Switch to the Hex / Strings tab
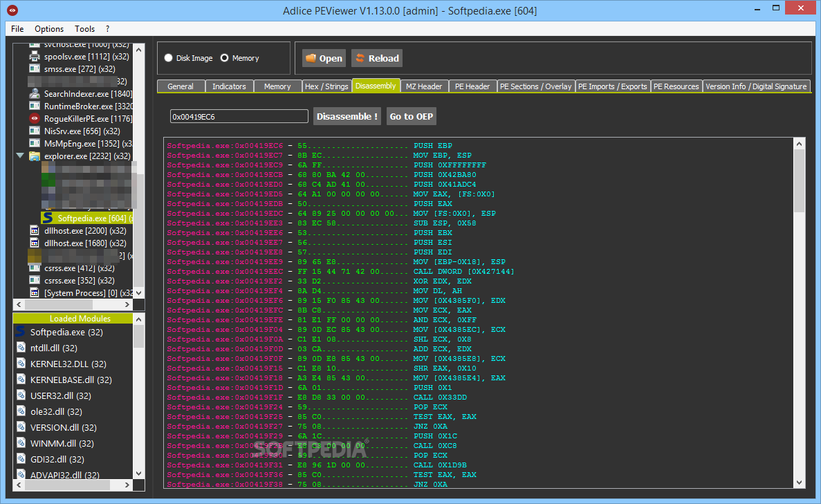This screenshot has height=504, width=821. 326,86
